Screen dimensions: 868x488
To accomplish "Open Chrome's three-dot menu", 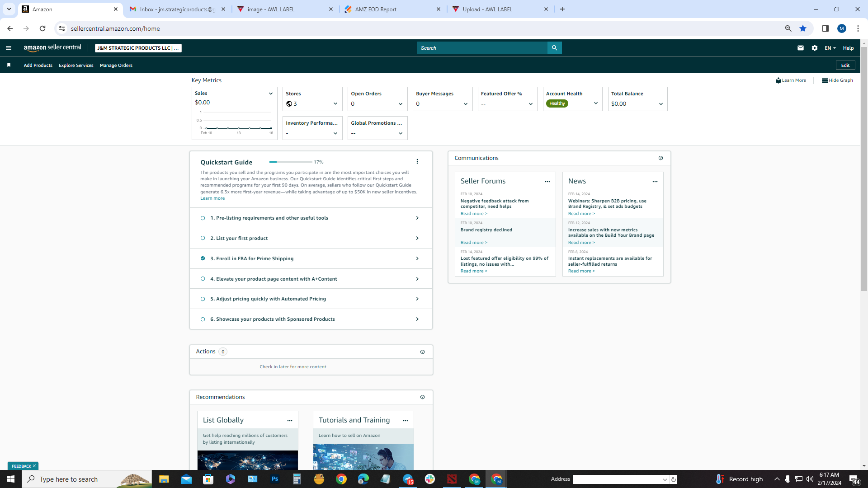I will (858, 28).
